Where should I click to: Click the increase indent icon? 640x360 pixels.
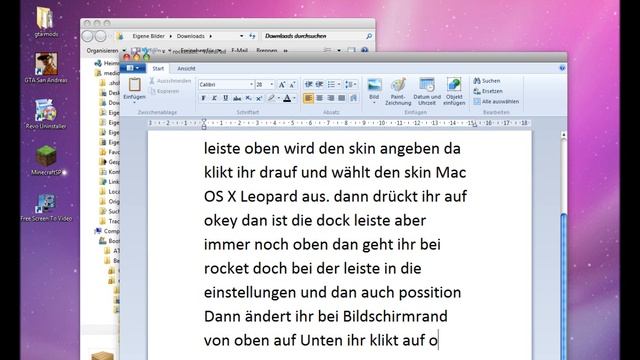[x=320, y=84]
